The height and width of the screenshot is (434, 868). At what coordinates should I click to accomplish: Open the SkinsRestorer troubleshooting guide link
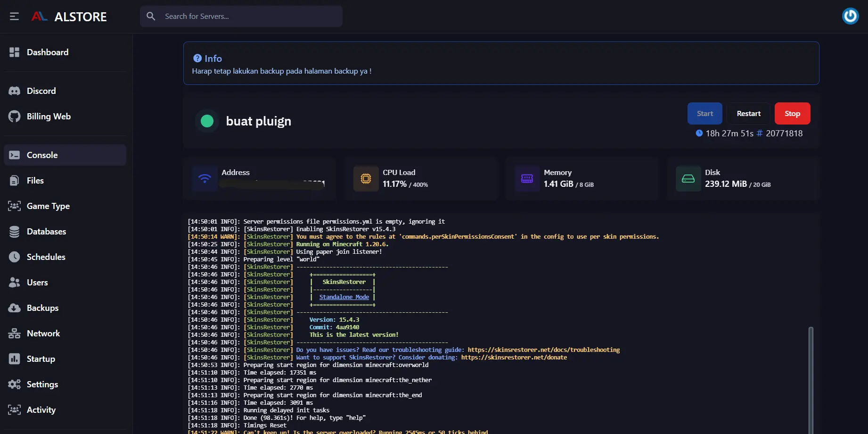[x=543, y=350]
